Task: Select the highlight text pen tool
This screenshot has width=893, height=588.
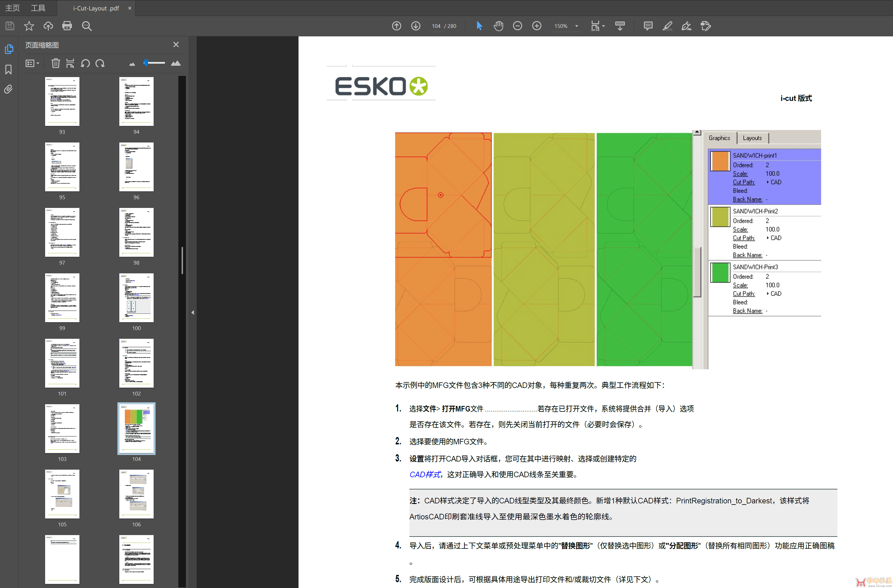Action: point(667,26)
